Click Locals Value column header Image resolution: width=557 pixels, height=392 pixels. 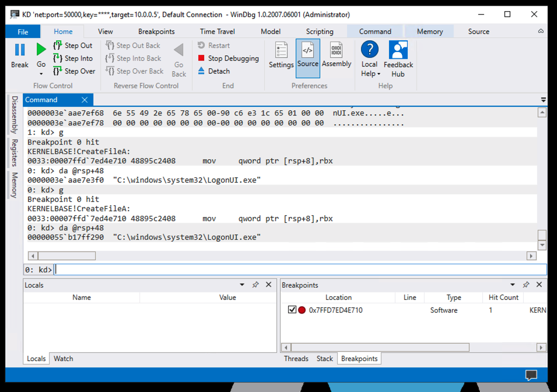[227, 297]
